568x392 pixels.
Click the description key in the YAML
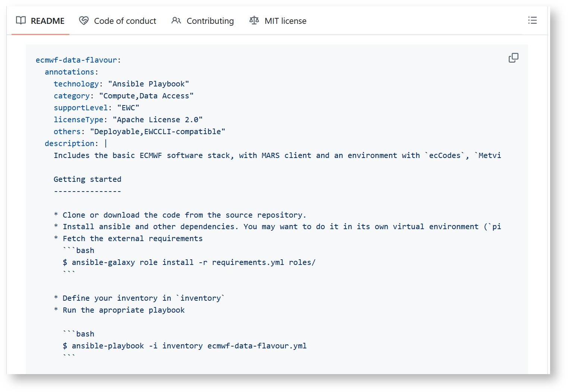[x=69, y=143]
